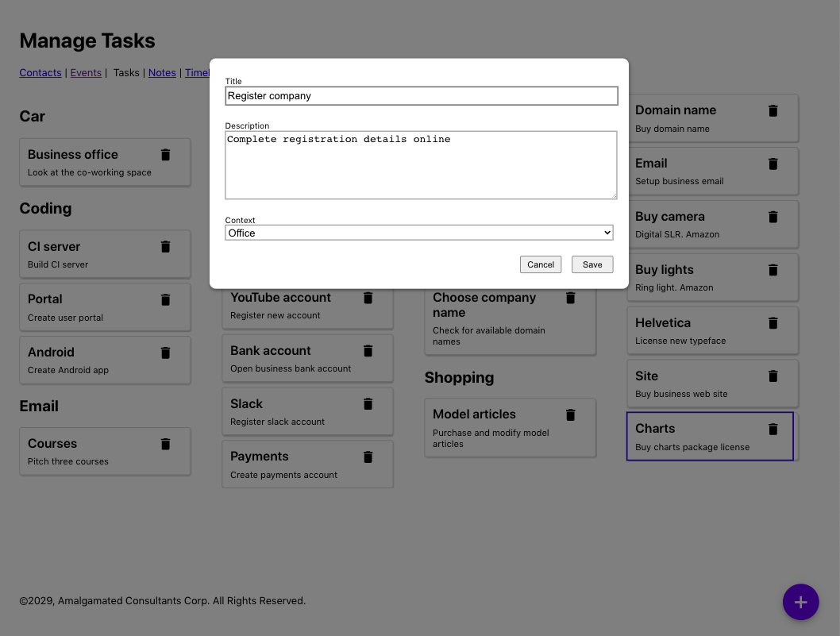Trash the Choose company name task

(571, 298)
